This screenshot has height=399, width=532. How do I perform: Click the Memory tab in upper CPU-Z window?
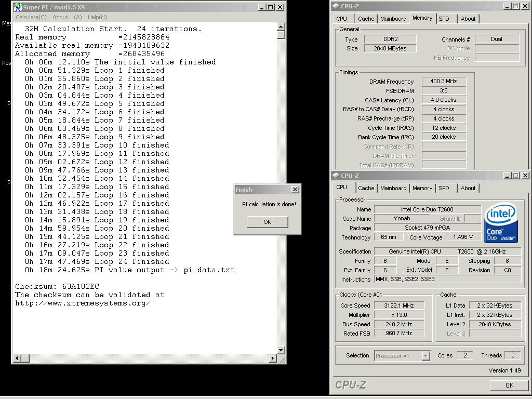pos(422,18)
